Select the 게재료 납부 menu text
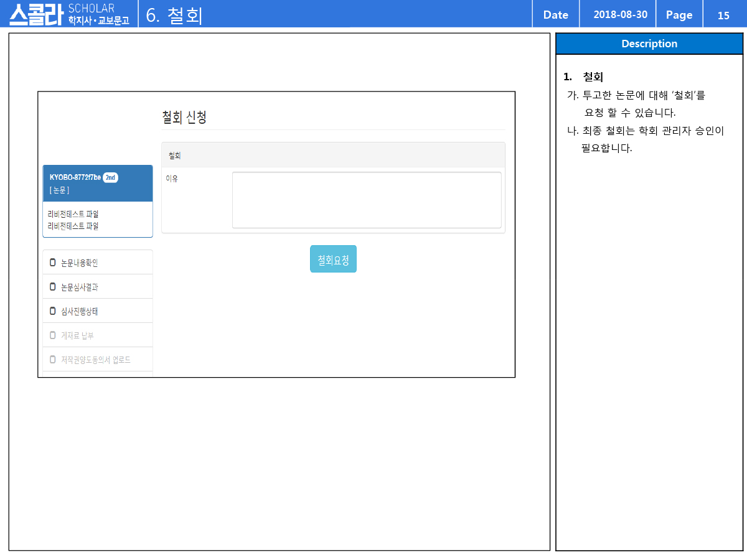747x560 pixels. [77, 335]
